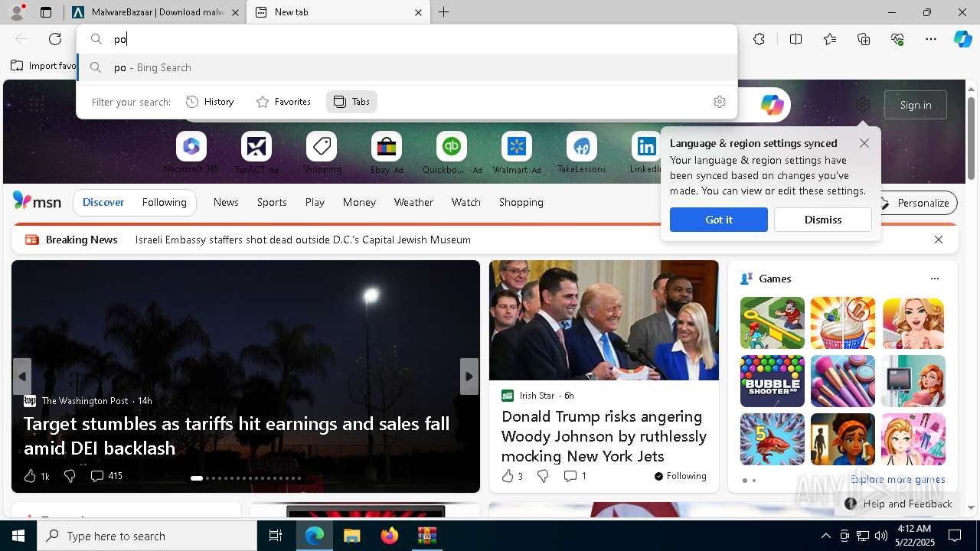Open TakeLessons quick link tile
Screen dimensions: 980x551
click(582, 152)
